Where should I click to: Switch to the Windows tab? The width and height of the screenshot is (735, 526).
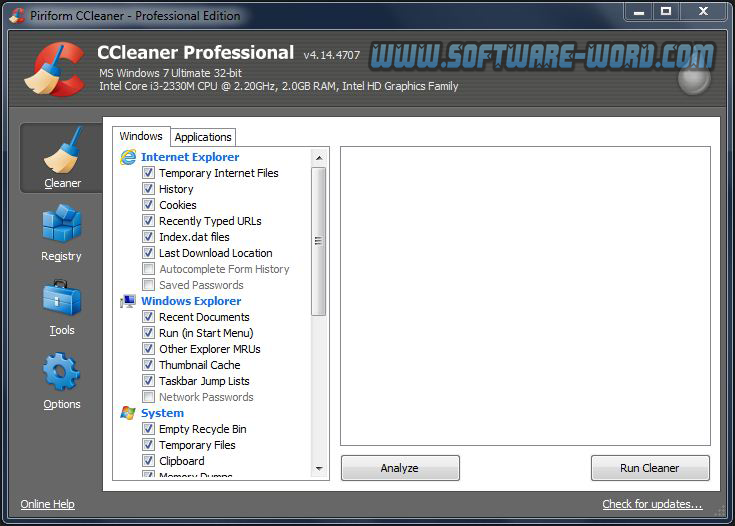click(x=141, y=136)
